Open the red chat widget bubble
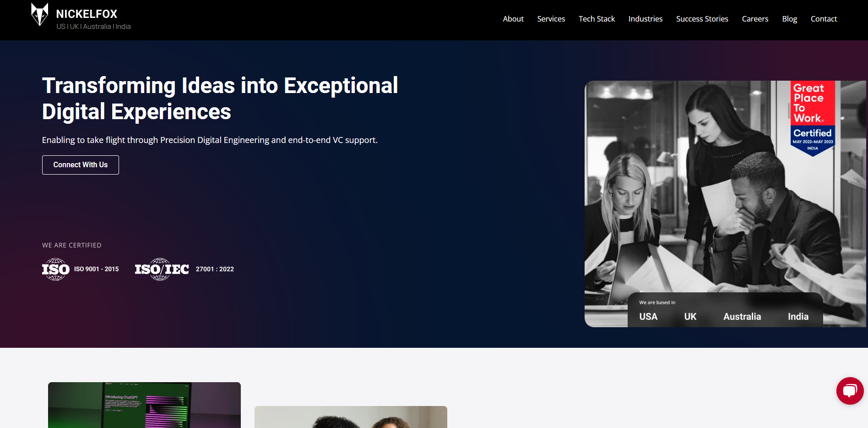This screenshot has height=428, width=868. pyautogui.click(x=850, y=391)
